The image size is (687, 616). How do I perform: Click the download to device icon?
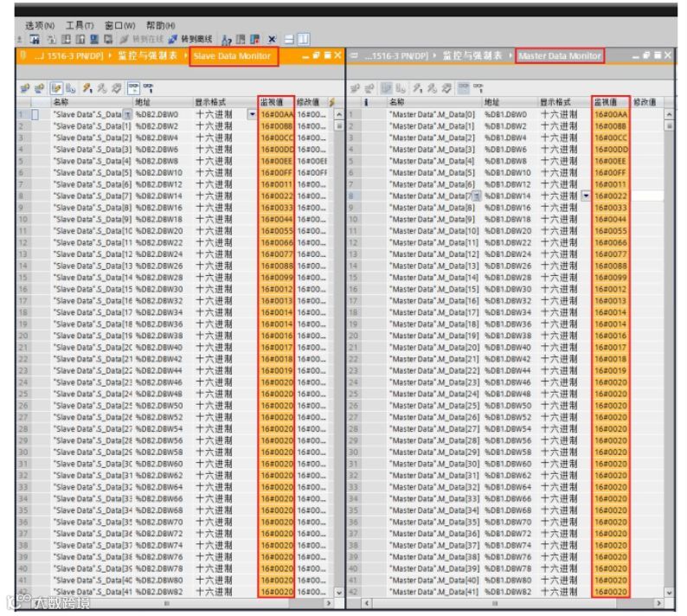66,40
